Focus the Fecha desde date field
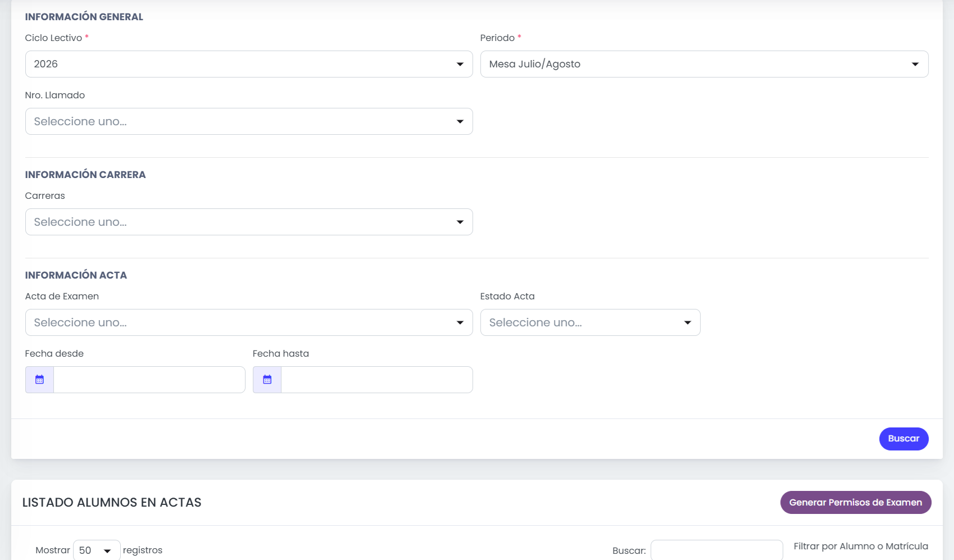The width and height of the screenshot is (954, 560). click(x=149, y=380)
